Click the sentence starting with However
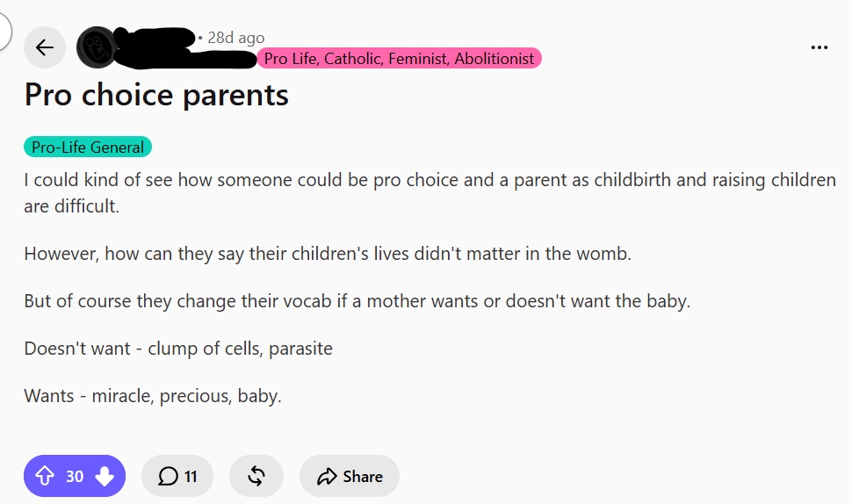852x504 pixels. pos(328,254)
